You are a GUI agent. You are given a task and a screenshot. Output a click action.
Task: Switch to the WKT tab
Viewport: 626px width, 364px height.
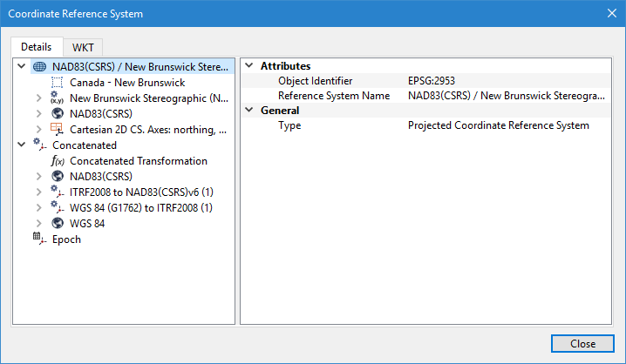[x=83, y=47]
